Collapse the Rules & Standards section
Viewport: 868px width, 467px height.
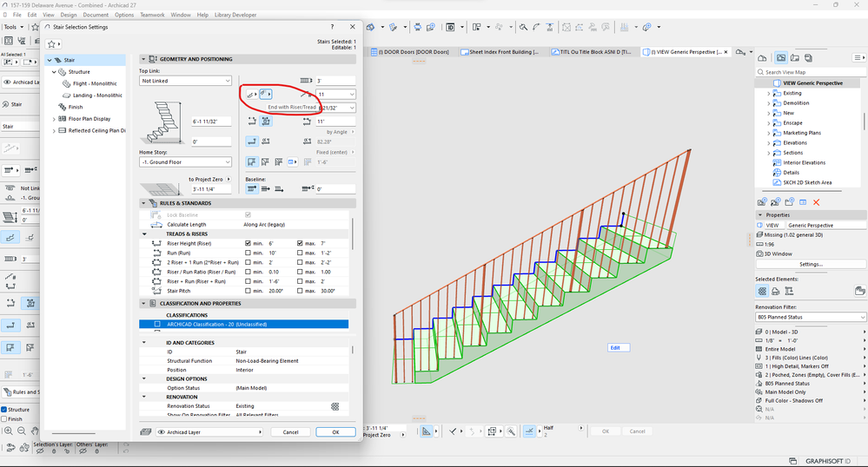pos(143,203)
